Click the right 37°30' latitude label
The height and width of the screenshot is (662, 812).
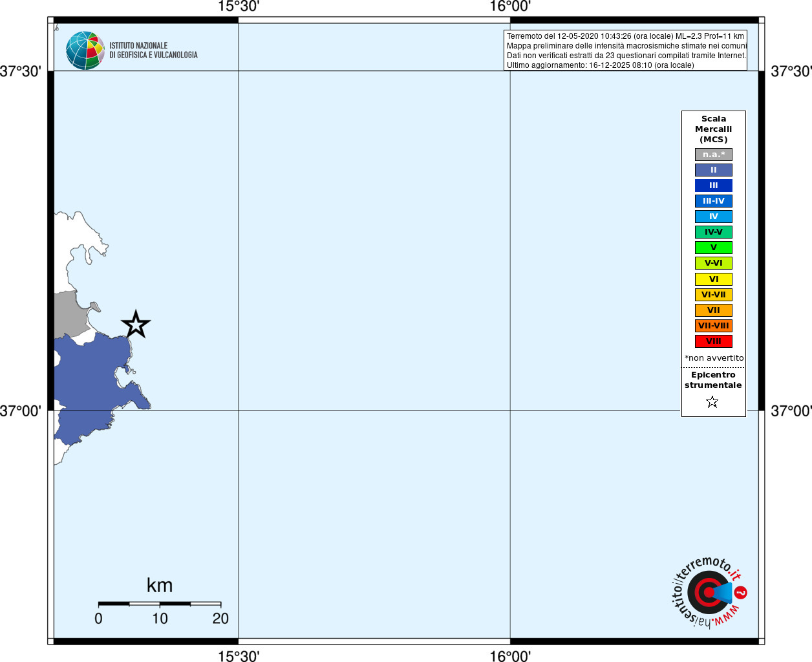pyautogui.click(x=791, y=71)
